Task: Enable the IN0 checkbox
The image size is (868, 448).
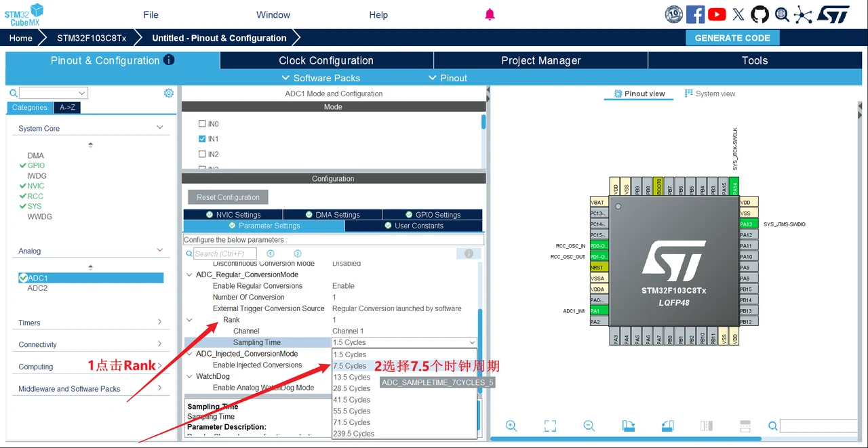Action: 202,124
